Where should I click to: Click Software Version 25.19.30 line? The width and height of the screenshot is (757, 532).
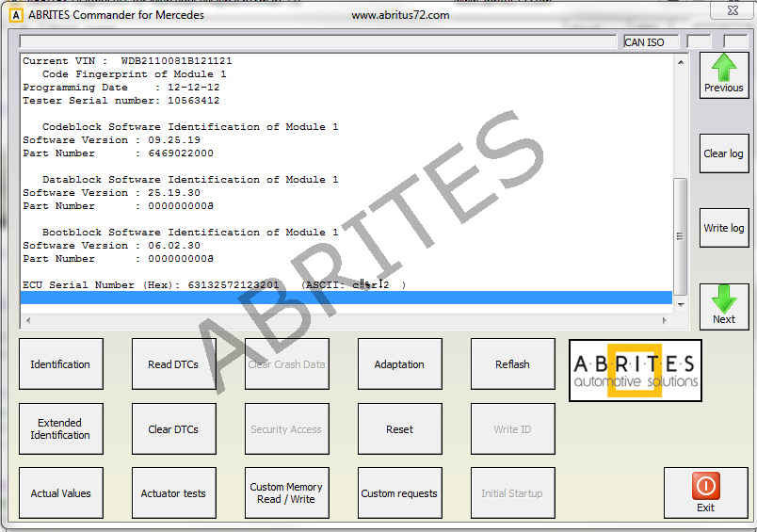111,193
